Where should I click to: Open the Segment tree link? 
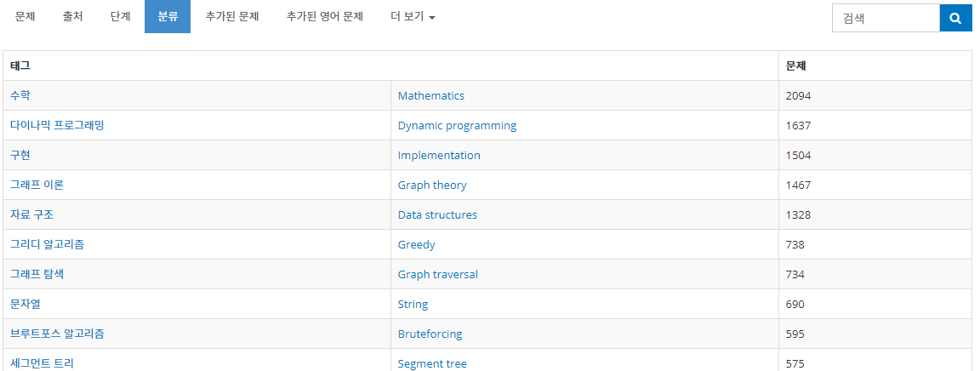click(x=432, y=364)
